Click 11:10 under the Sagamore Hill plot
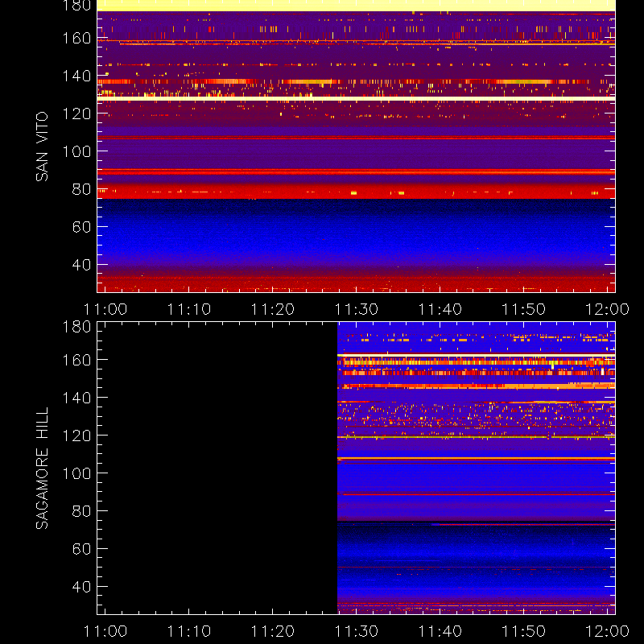The image size is (644, 644). click(x=189, y=631)
